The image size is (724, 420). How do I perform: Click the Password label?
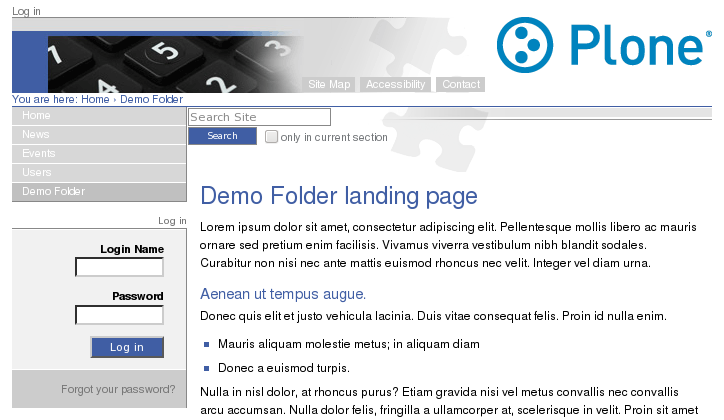click(138, 296)
